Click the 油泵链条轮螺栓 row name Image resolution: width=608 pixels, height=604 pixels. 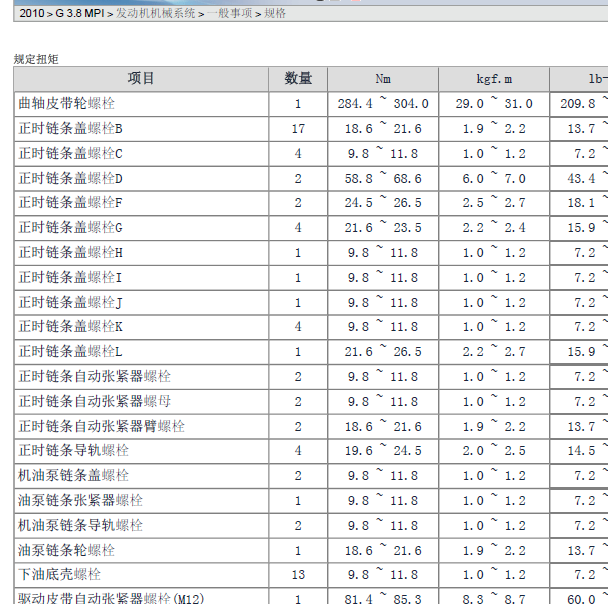pyautogui.click(x=66, y=551)
